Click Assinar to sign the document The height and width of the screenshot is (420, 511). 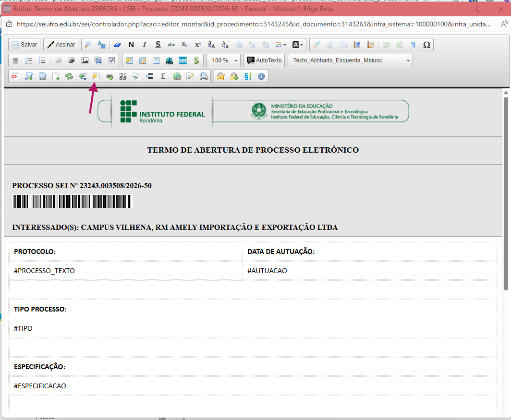(61, 45)
